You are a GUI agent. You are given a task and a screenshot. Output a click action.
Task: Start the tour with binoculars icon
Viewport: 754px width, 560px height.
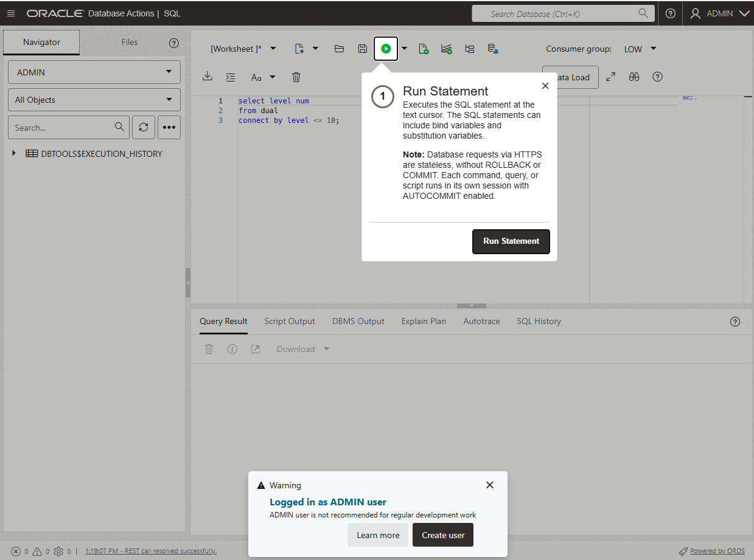[x=634, y=77]
